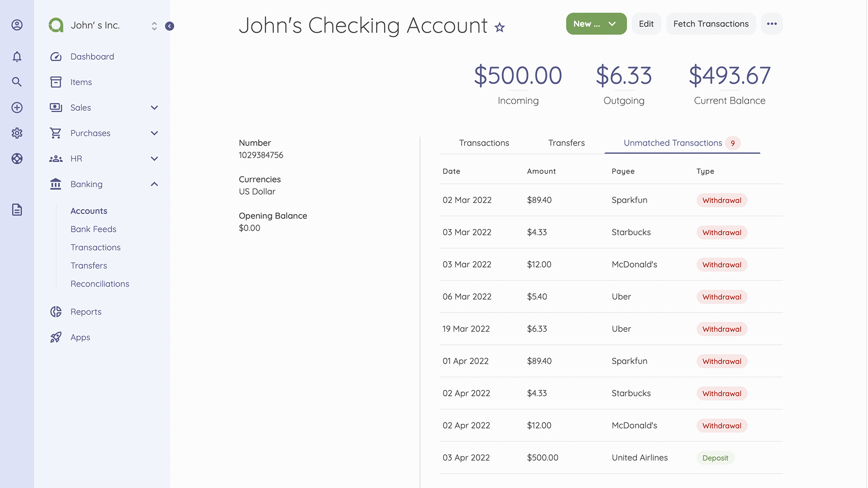Open the notifications bell
868x488 pixels.
click(x=17, y=56)
